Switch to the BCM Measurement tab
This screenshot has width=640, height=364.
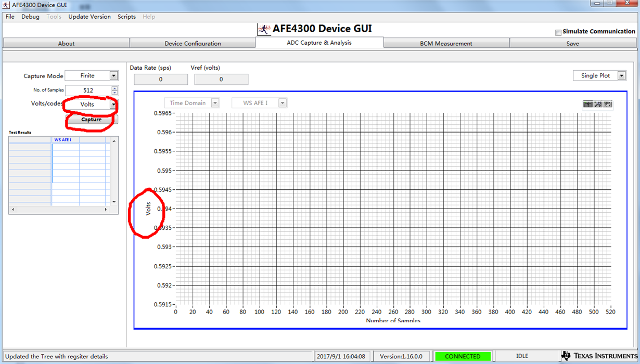(x=446, y=43)
